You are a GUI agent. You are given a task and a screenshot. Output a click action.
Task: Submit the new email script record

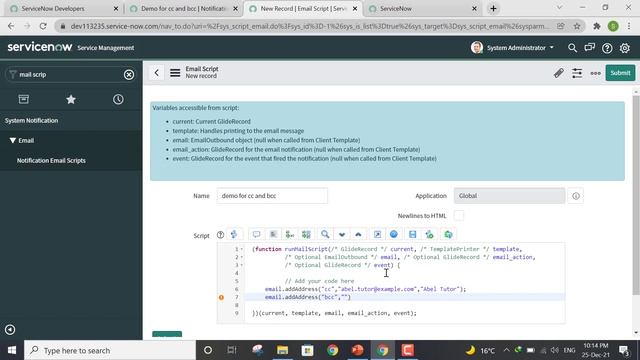620,73
